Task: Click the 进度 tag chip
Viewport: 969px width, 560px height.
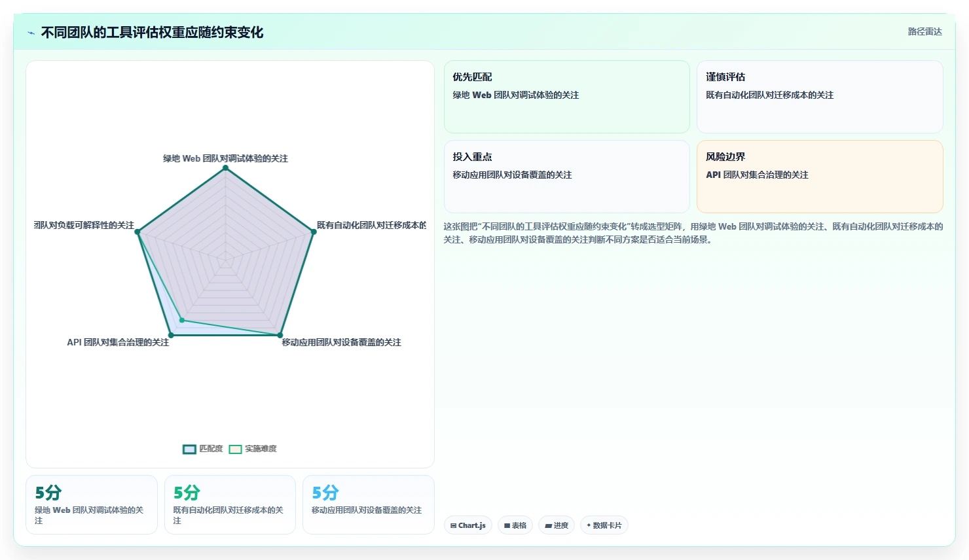Action: pyautogui.click(x=557, y=525)
